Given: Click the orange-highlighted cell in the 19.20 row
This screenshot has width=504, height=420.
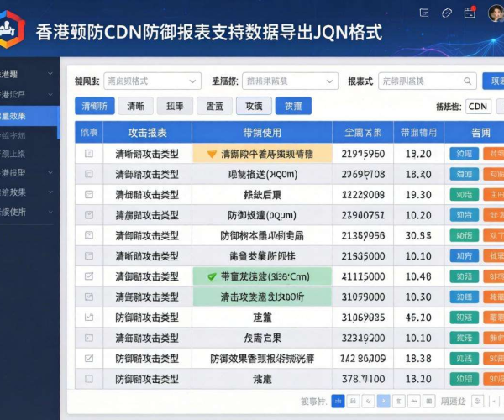Looking at the screenshot, I should (x=262, y=154).
